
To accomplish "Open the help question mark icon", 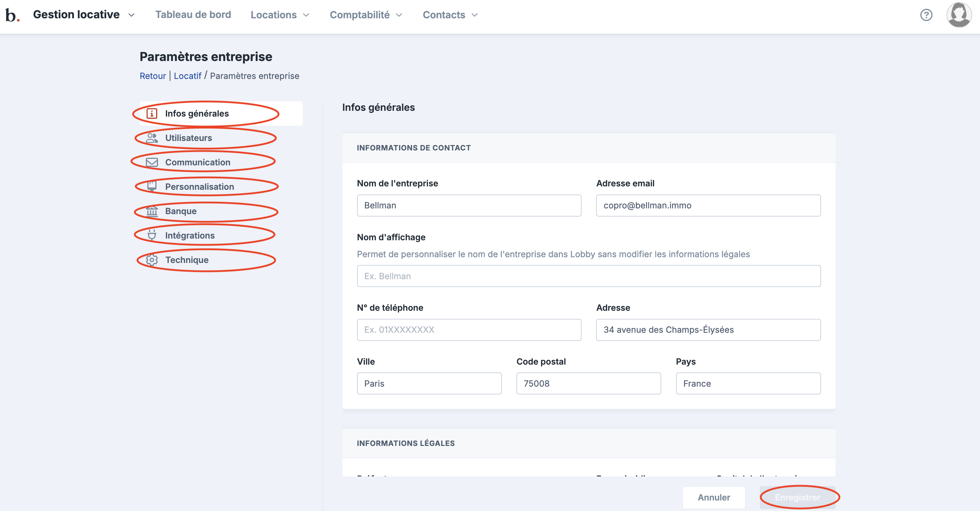I will point(926,15).
